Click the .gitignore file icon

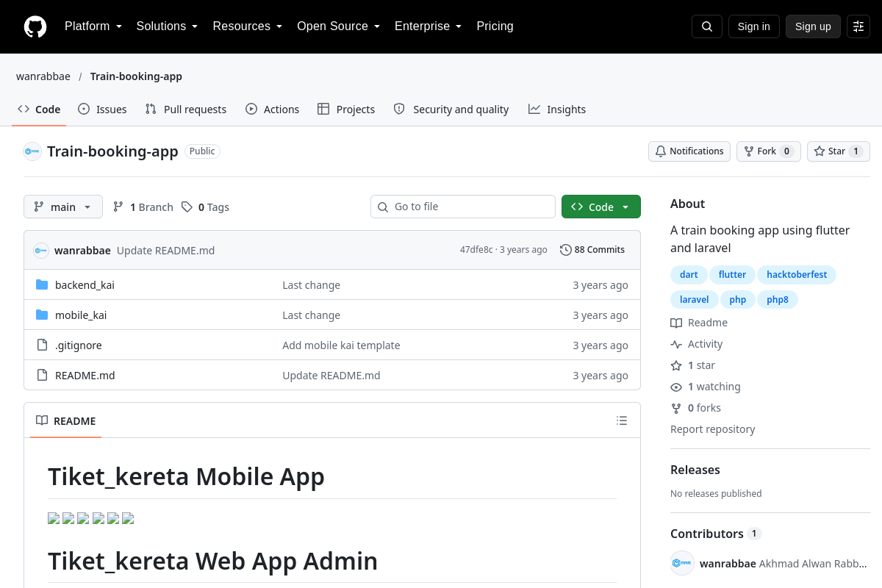pyautogui.click(x=42, y=345)
